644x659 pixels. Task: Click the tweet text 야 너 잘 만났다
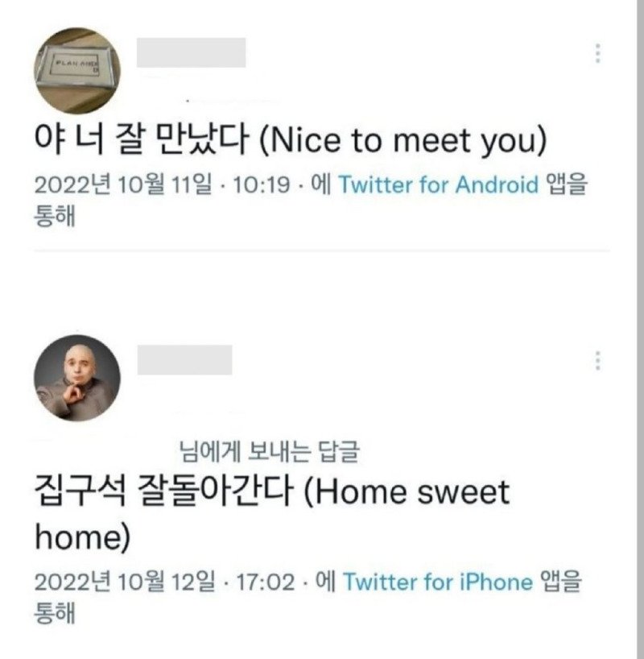tap(142, 139)
